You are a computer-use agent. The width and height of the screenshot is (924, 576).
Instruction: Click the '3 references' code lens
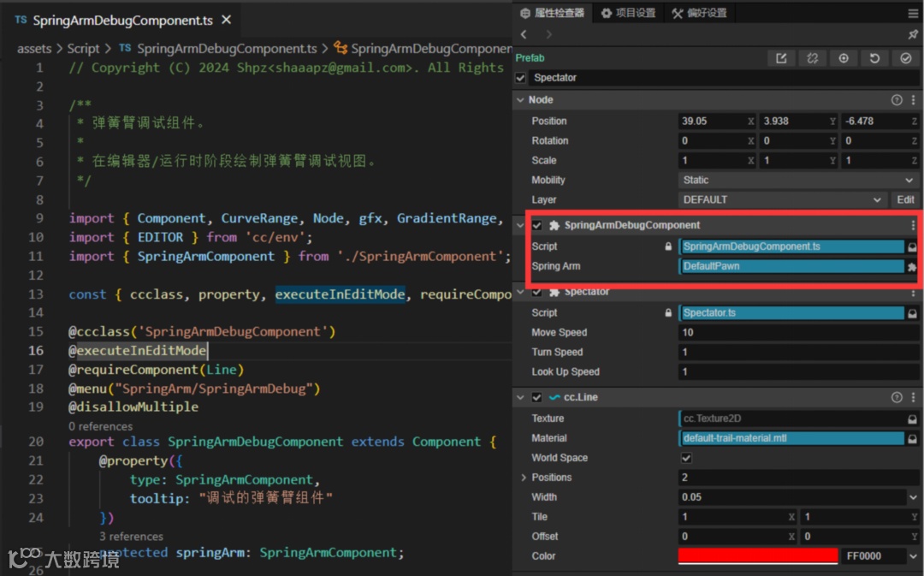click(131, 537)
